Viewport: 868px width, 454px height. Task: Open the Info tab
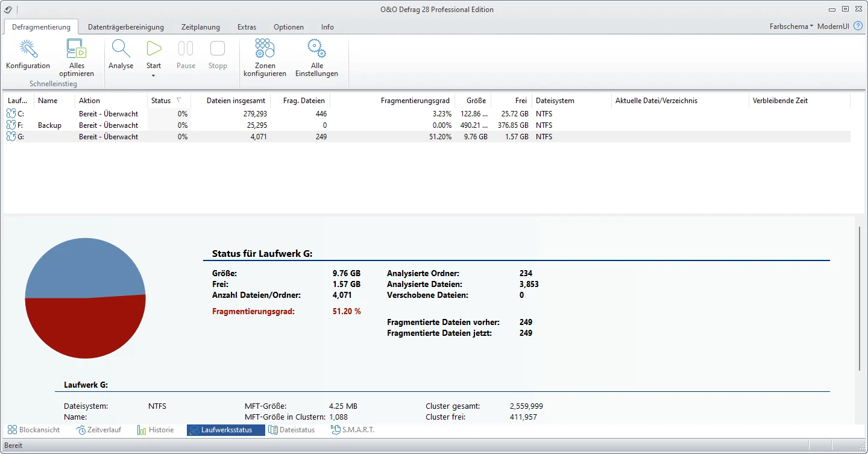(327, 27)
